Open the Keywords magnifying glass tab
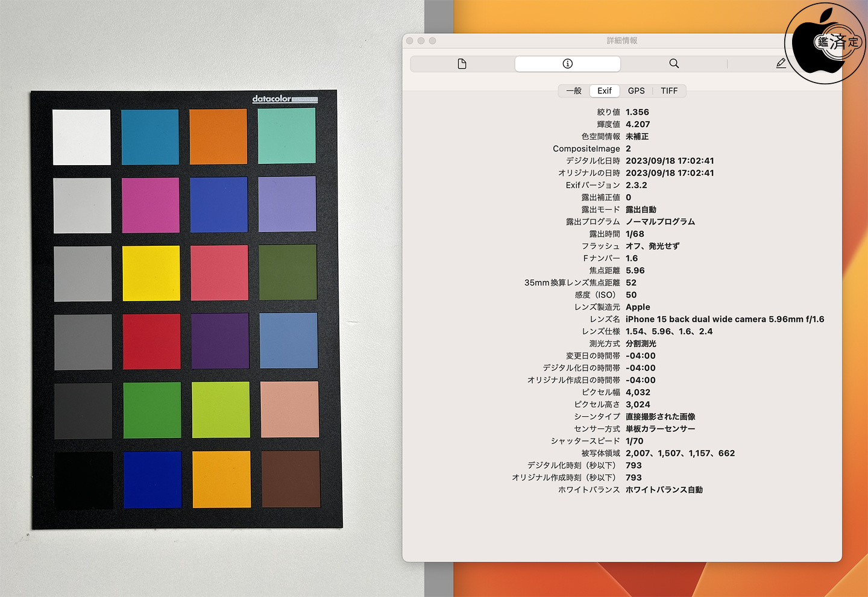This screenshot has height=597, width=868. [x=674, y=64]
